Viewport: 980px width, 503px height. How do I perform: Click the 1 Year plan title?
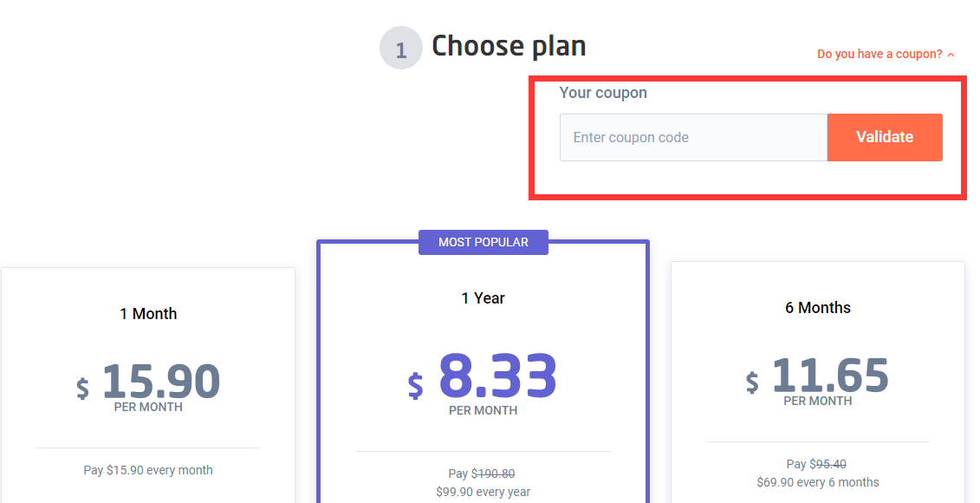(484, 298)
